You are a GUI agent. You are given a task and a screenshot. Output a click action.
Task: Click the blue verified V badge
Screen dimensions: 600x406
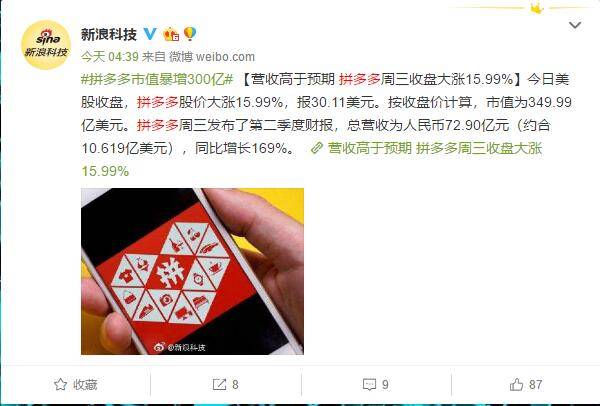click(x=150, y=34)
